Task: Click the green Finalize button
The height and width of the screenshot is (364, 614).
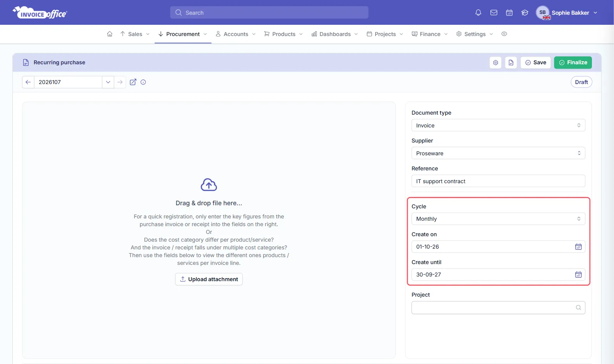Action: coord(573,62)
